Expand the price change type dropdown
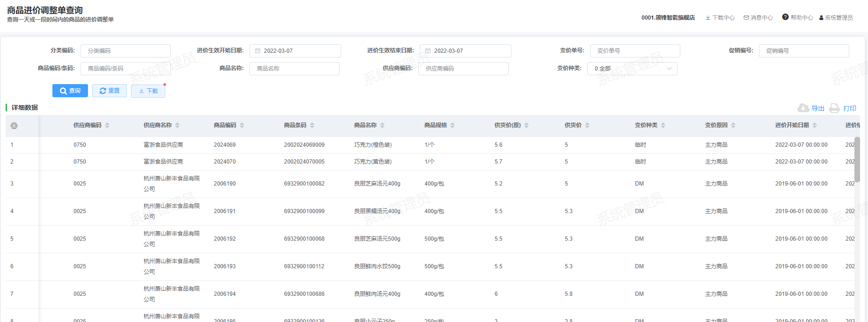The height and width of the screenshot is (322, 868). [632, 69]
